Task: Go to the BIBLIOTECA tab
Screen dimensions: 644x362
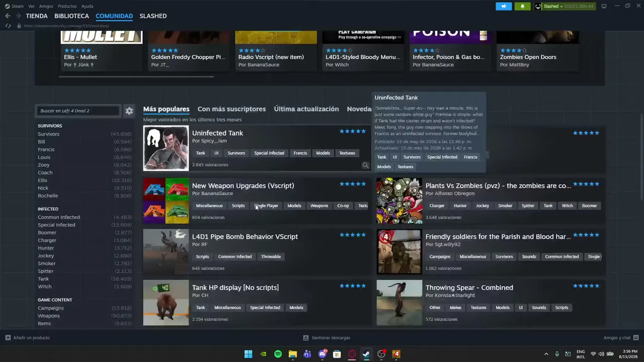Action: click(72, 16)
